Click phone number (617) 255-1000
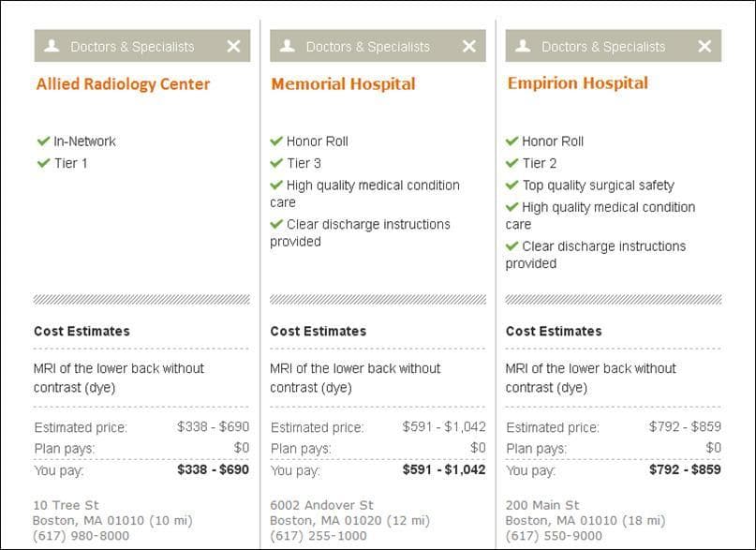756x550 pixels. tap(318, 536)
